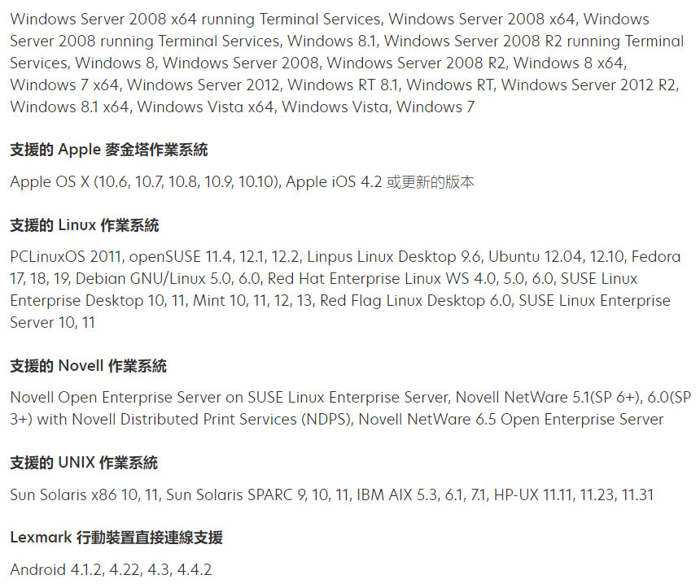Viewport: 700px width, 588px height.
Task: Click the Android 4.1.2 versions line
Action: (x=111, y=570)
